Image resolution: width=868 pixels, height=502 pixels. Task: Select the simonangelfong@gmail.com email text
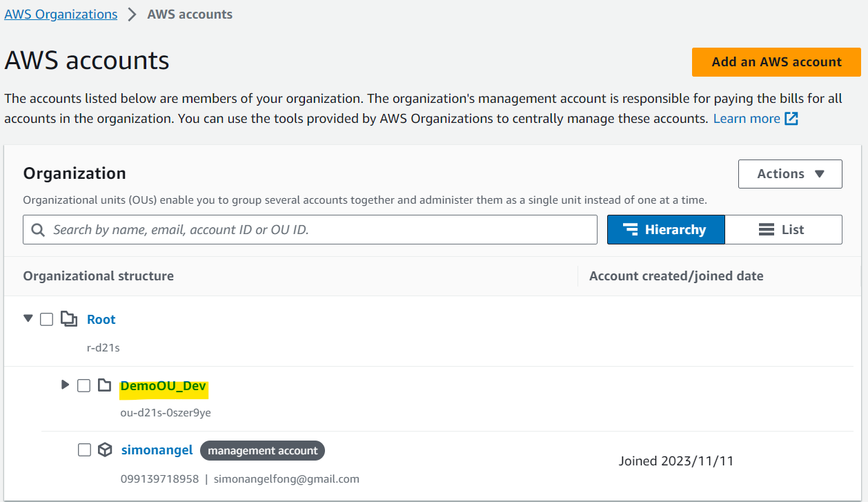286,479
